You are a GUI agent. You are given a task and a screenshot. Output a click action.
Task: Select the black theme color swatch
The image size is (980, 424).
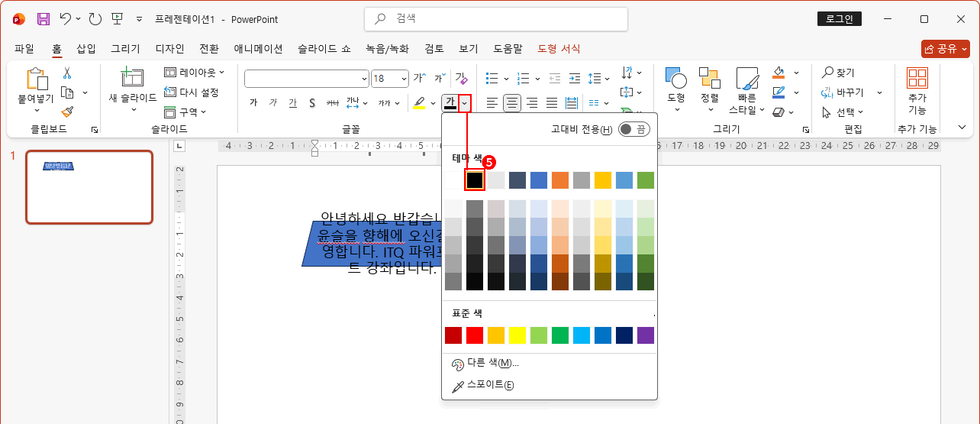[475, 180]
